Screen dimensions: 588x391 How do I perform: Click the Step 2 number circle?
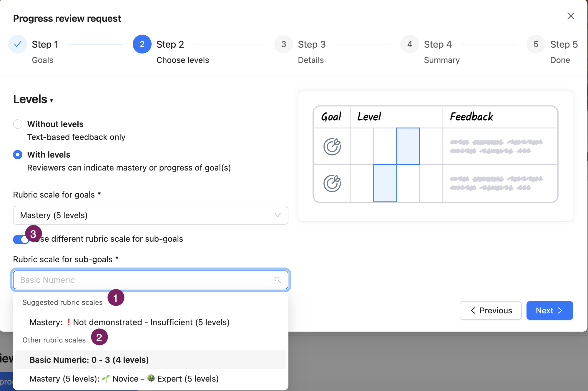coord(142,44)
